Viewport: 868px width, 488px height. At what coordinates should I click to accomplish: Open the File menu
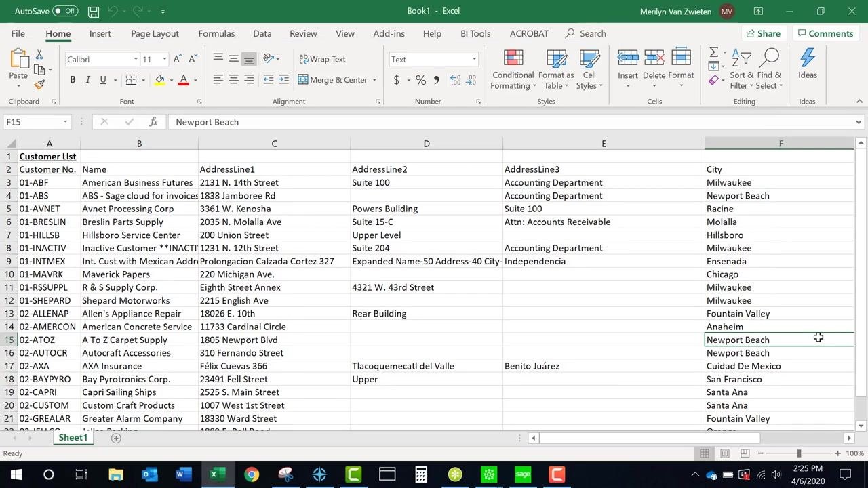point(18,33)
